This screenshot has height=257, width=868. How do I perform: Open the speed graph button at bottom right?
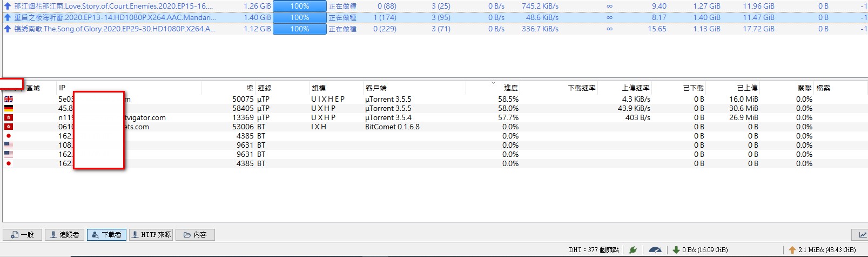pos(859,234)
